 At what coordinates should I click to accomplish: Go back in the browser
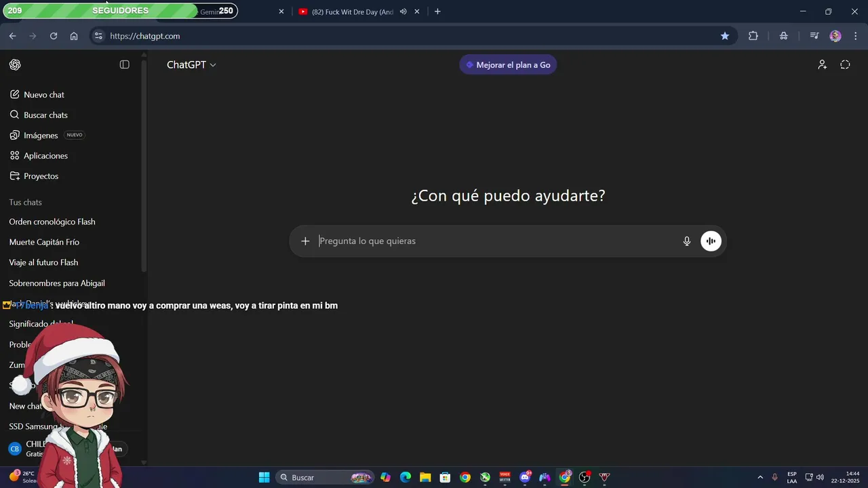tap(12, 36)
